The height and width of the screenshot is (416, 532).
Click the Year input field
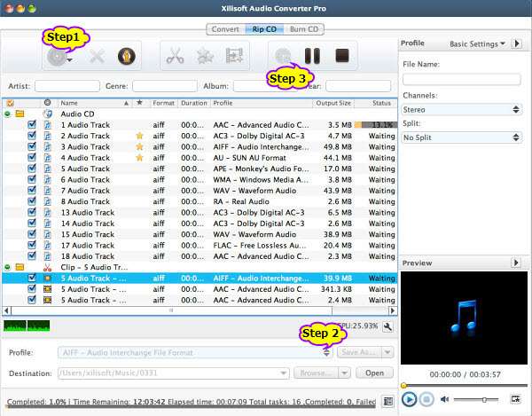click(358, 86)
